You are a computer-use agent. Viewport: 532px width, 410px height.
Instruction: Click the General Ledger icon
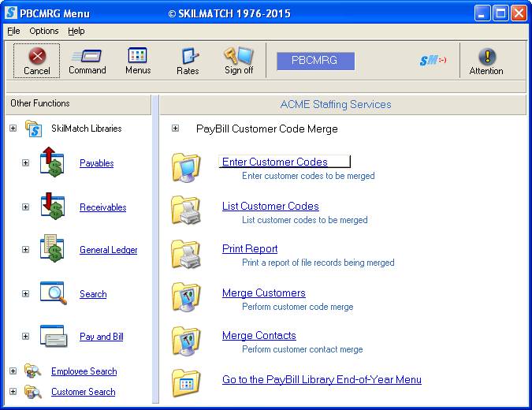[x=52, y=248]
